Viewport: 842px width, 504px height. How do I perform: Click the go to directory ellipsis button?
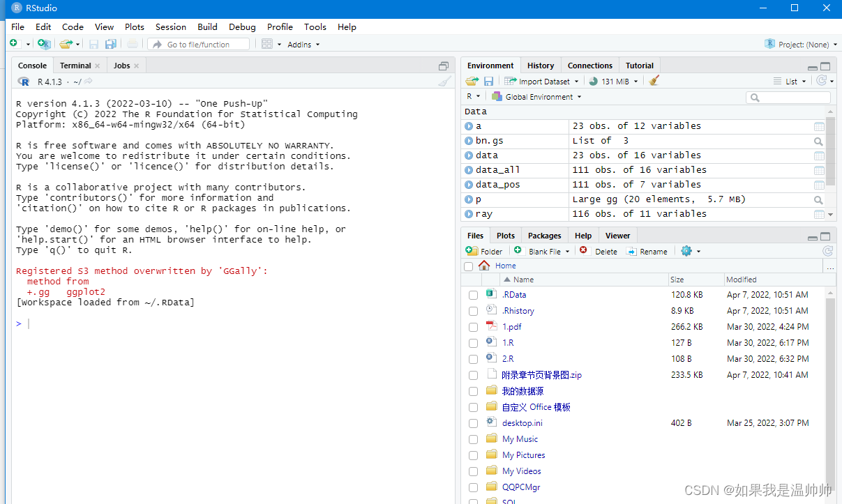(830, 266)
